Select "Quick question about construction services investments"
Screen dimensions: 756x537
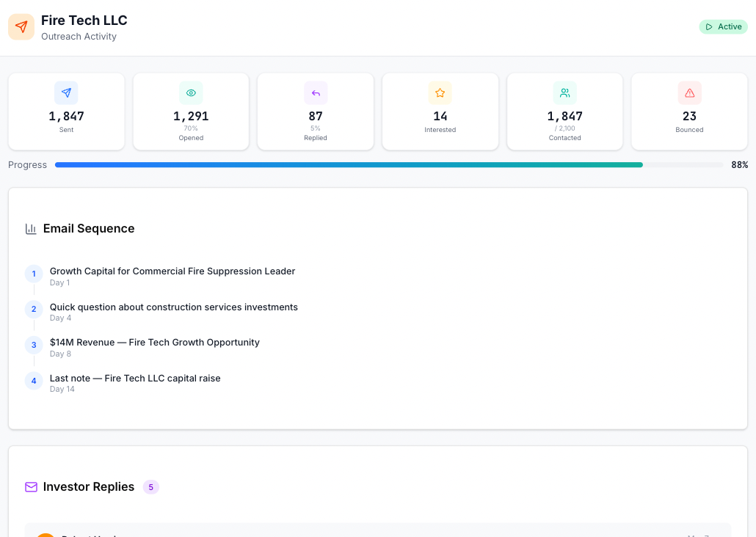coord(173,307)
